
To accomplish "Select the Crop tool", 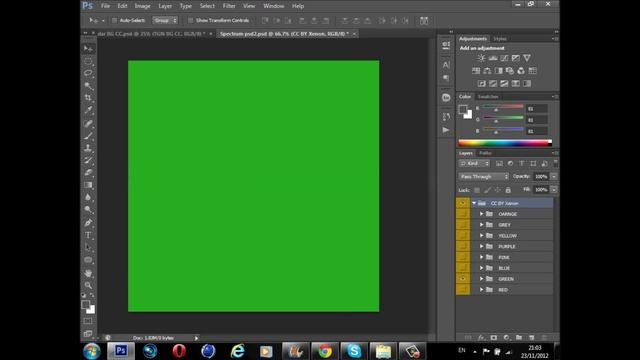I will 88,98.
